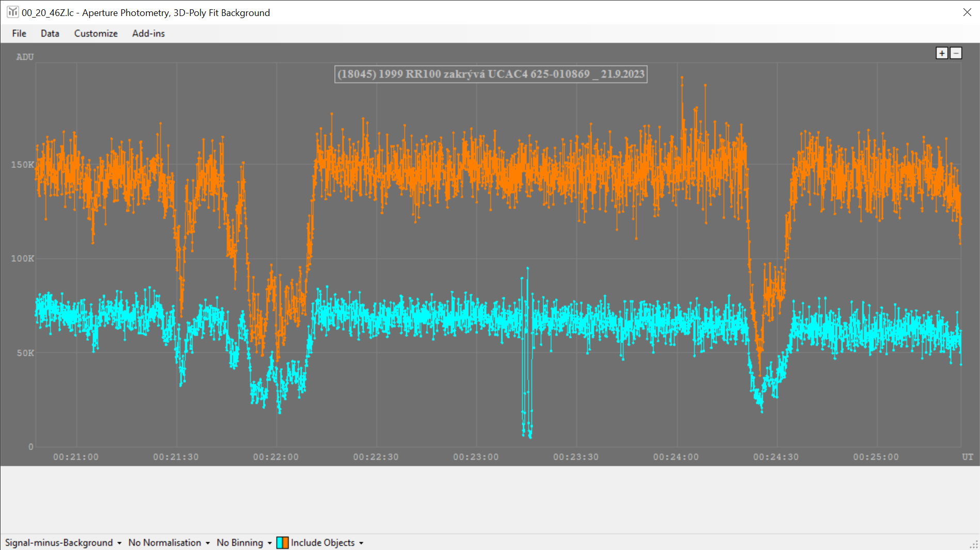
Task: Close the light curve window
Action: pyautogui.click(x=967, y=12)
